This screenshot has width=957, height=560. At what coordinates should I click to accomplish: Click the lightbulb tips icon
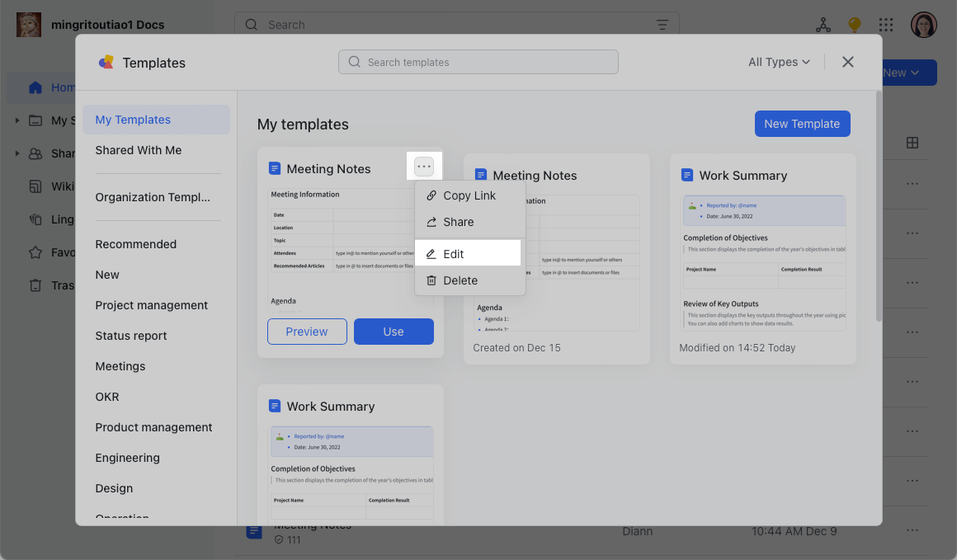(855, 25)
